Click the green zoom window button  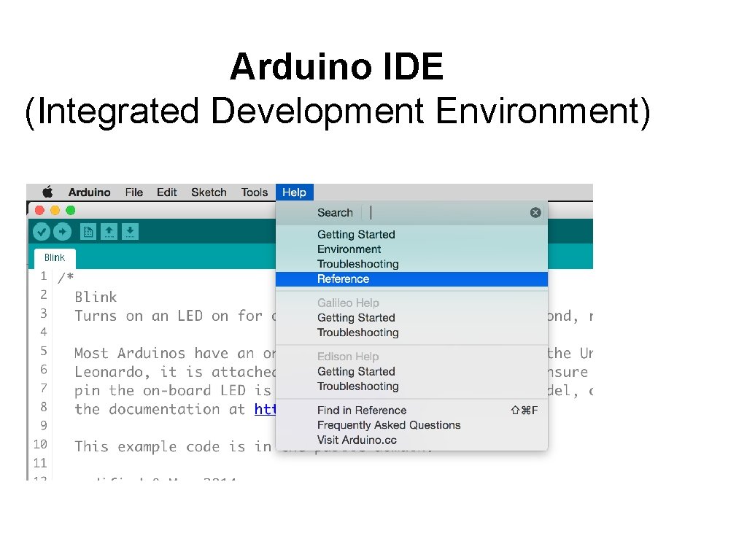[71, 211]
